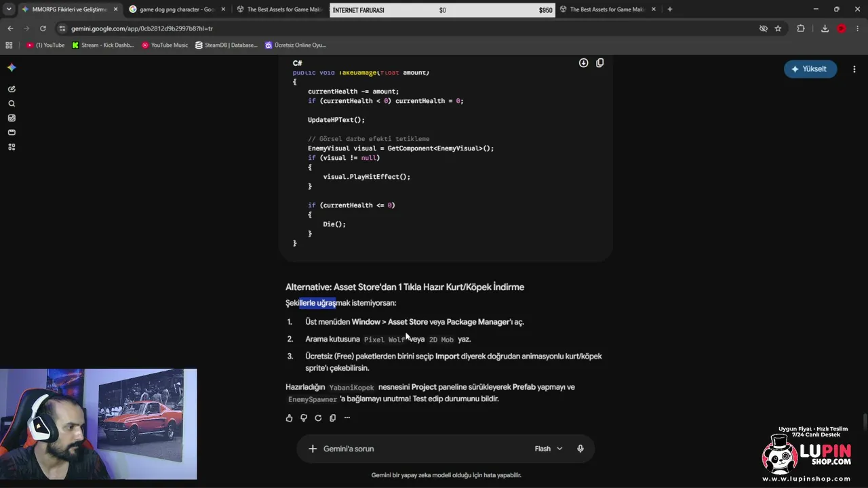Image resolution: width=868 pixels, height=488 pixels.
Task: Click the Pixel Wolf code term
Action: click(384, 340)
